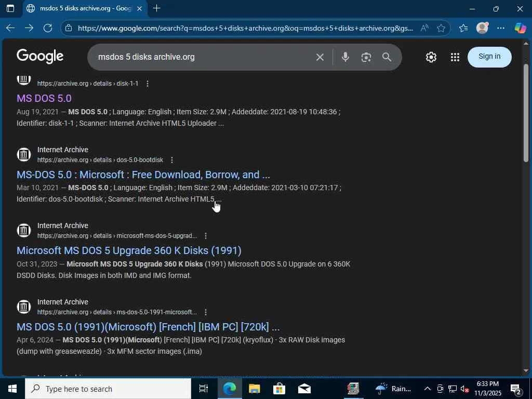Click the browser Forward arrow
The height and width of the screenshot is (399, 532).
tap(29, 28)
